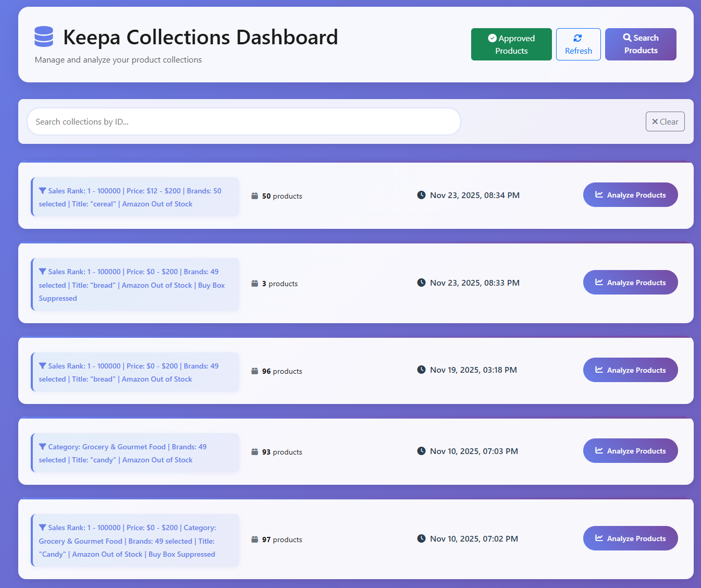Click the magnifying glass icon in Search Products

point(627,37)
